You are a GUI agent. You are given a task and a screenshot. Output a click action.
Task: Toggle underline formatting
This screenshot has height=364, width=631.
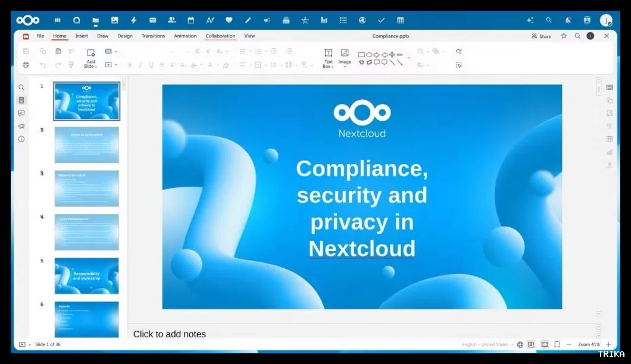[151, 65]
